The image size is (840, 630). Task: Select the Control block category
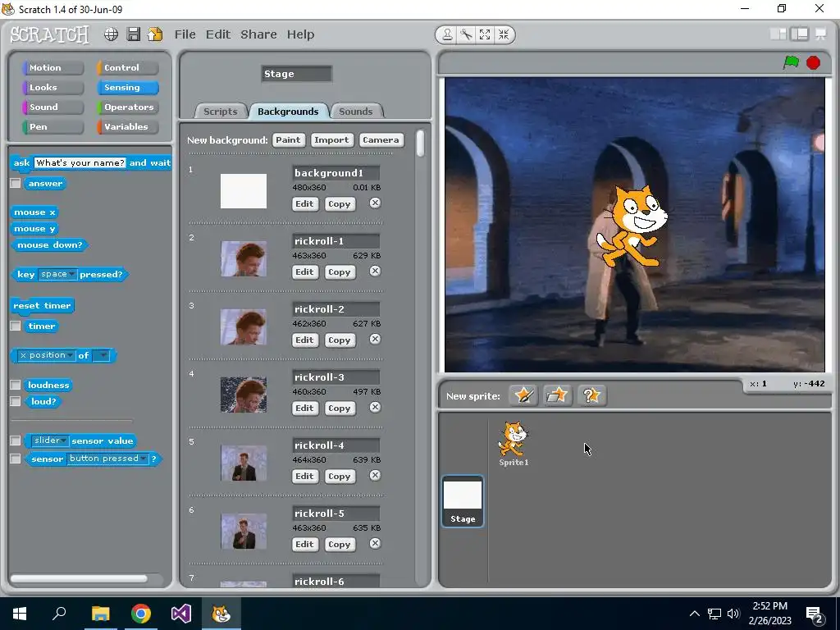pyautogui.click(x=127, y=67)
